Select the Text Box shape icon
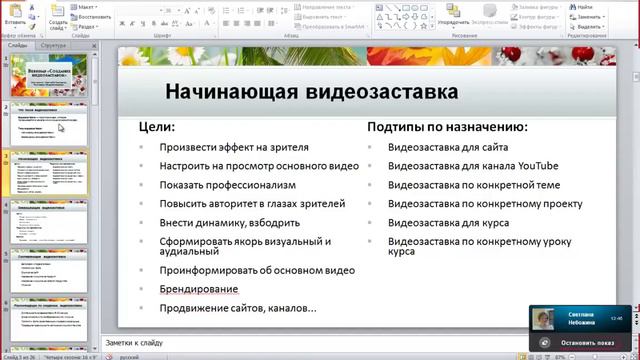 [x=379, y=8]
